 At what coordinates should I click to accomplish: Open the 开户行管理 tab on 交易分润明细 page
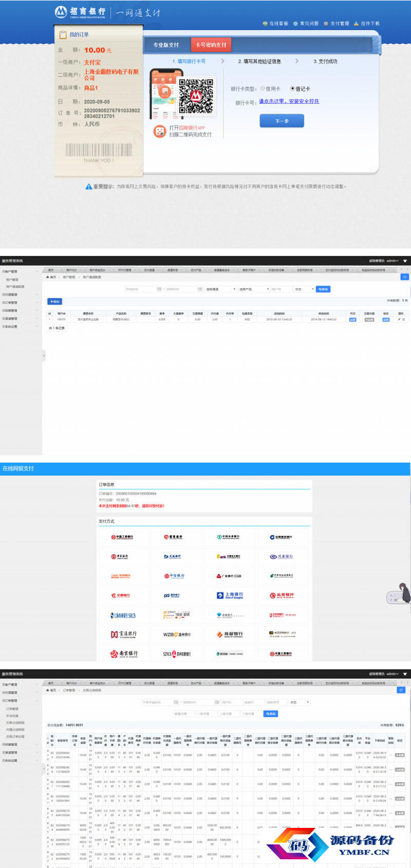coord(124,683)
